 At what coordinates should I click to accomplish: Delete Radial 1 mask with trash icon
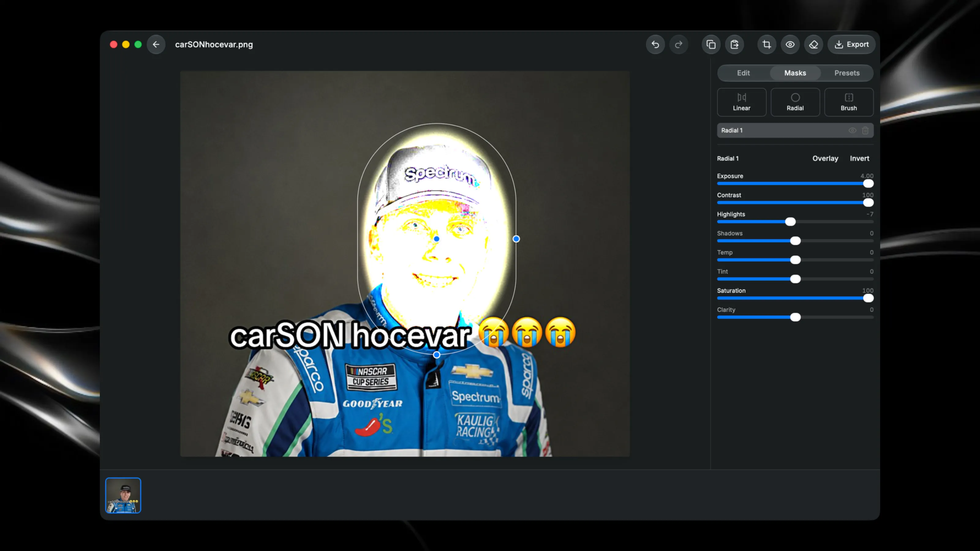coord(865,130)
